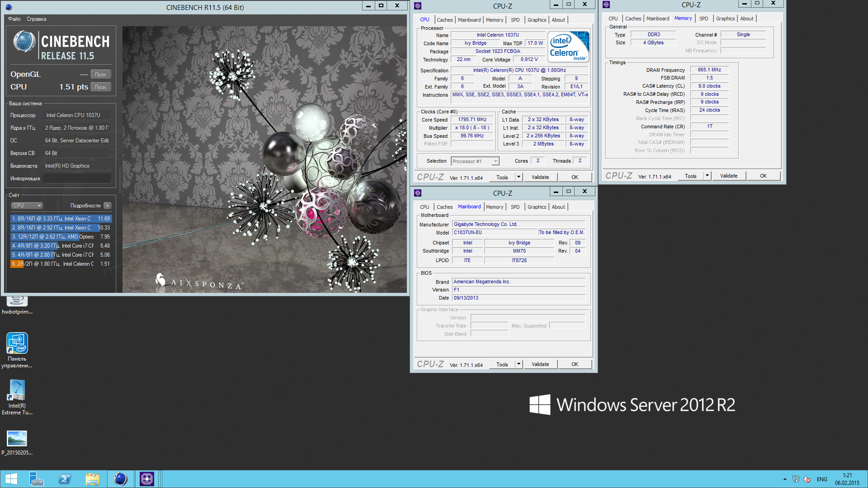Click Tools button in CPU-Z Mainboard window
868x488 pixels.
pyautogui.click(x=502, y=365)
